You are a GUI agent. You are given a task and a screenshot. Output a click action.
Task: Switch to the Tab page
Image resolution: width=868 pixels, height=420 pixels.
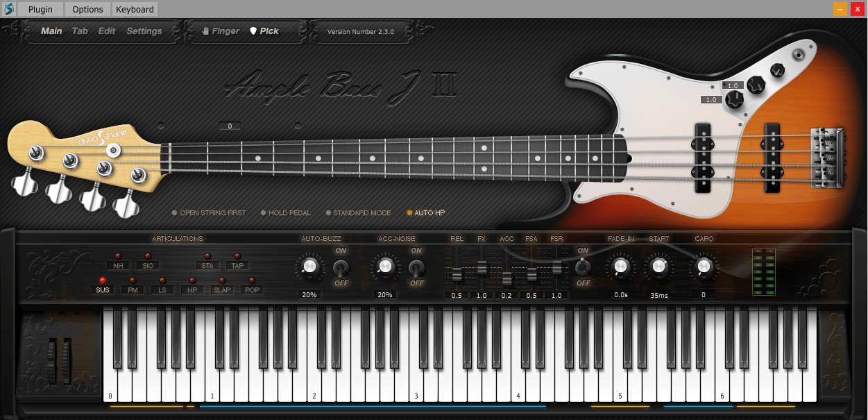pos(80,31)
